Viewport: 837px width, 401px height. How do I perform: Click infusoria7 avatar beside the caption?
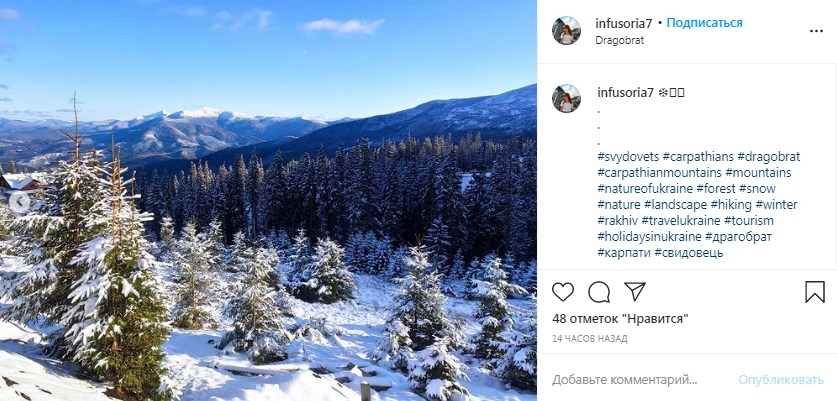567,98
